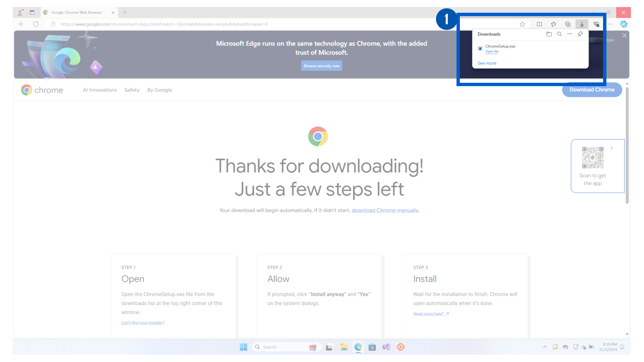The image size is (644, 362).
Task: Click the Download Chrome button
Action: [592, 90]
